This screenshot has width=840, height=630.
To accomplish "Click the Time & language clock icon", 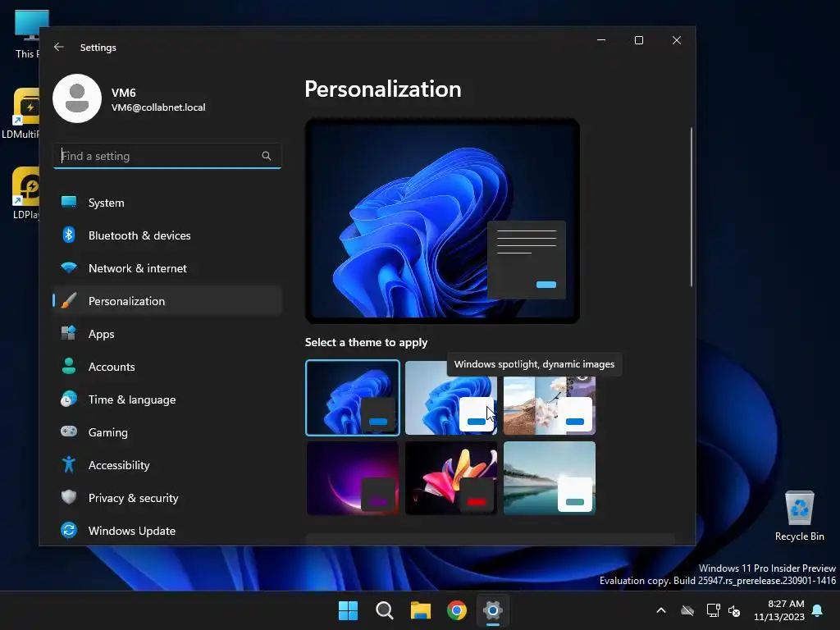I will [69, 399].
